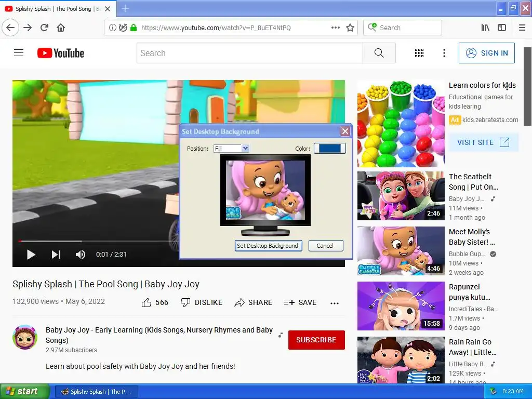
Task: Click the tracking protection shield icon
Action: pyautogui.click(x=123, y=28)
